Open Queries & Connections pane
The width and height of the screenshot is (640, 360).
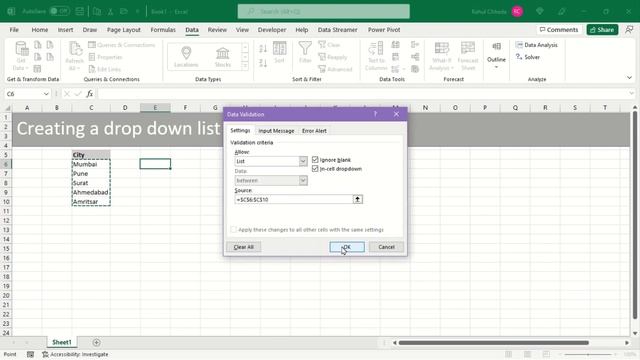coord(122,45)
